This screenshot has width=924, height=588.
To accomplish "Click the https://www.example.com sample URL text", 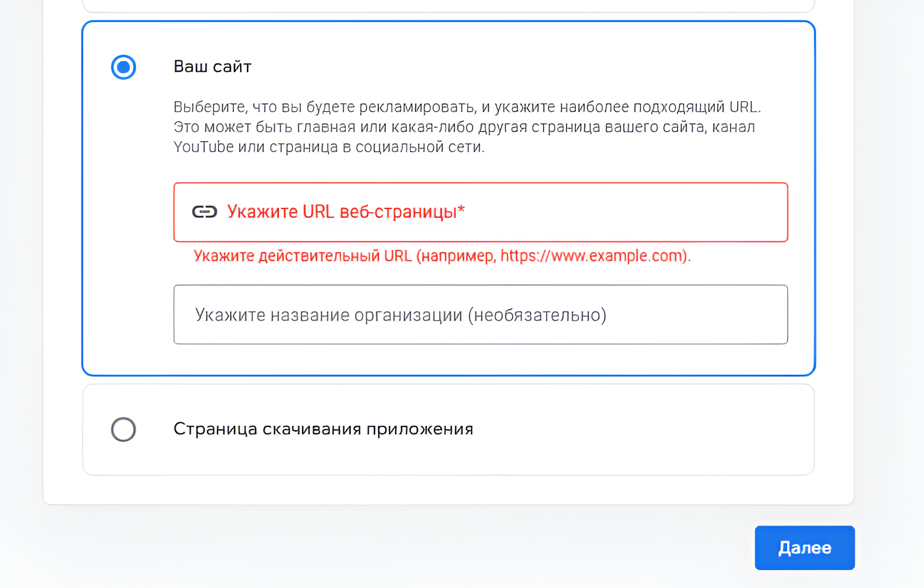I will [594, 256].
